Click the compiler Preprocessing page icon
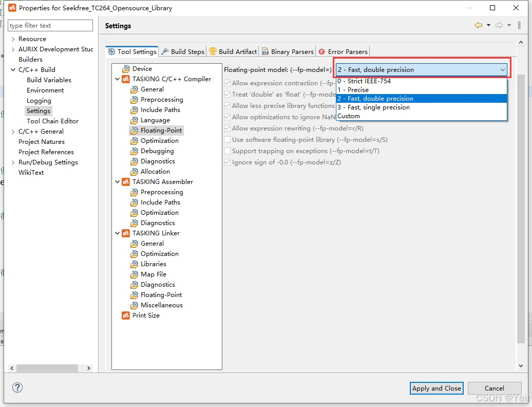Viewport: 532px width, 407px height. (x=135, y=100)
